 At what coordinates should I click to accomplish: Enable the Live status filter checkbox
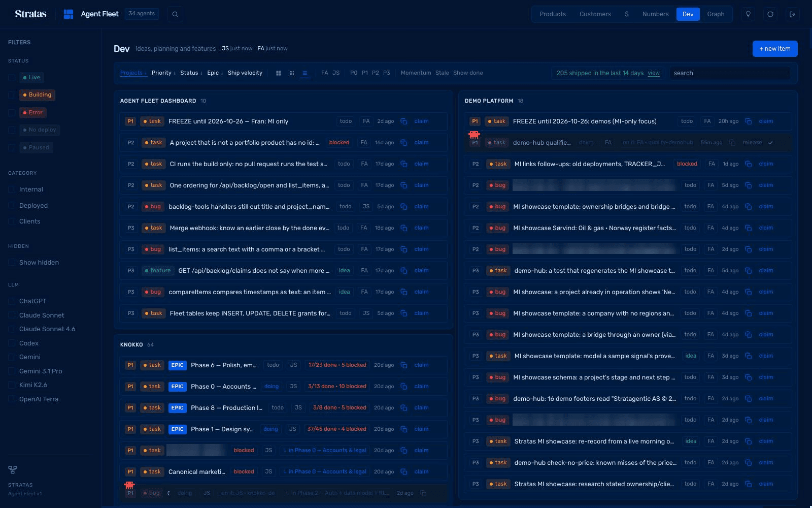pos(12,78)
